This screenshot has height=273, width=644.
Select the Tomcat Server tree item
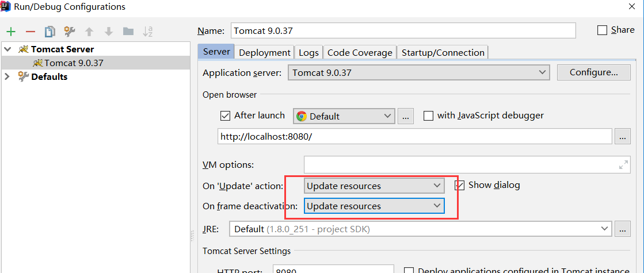coord(95,49)
